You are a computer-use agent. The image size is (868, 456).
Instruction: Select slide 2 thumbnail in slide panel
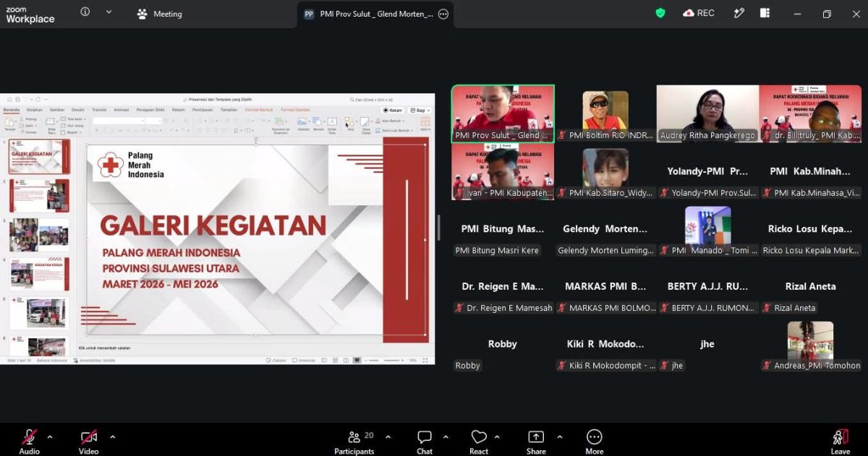(39, 196)
